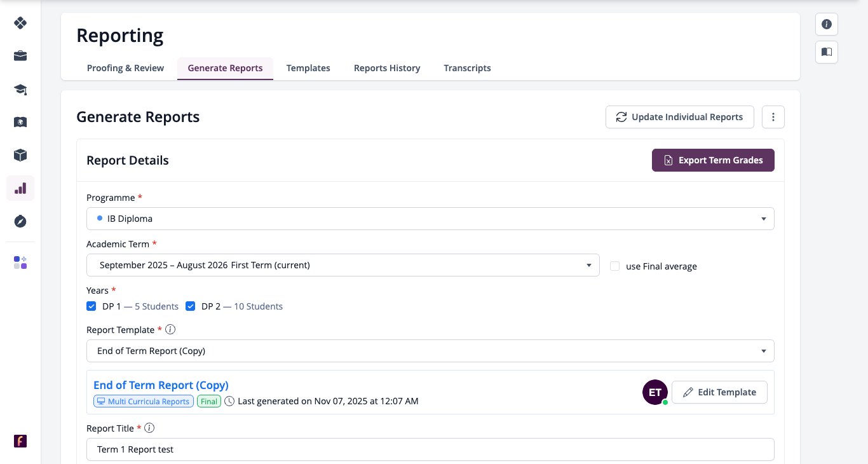
Task: Go to the Reports History tab
Action: click(x=387, y=68)
